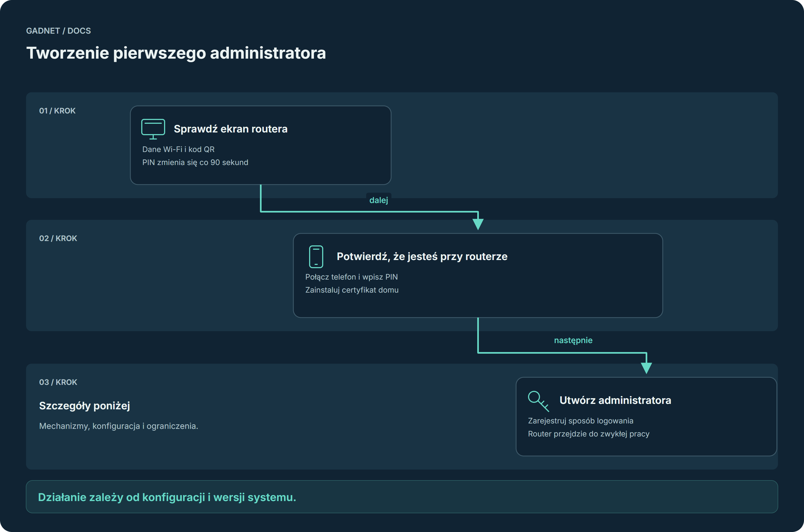The width and height of the screenshot is (804, 532).
Task: Click the Utwórz administratora heading
Action: tap(615, 400)
